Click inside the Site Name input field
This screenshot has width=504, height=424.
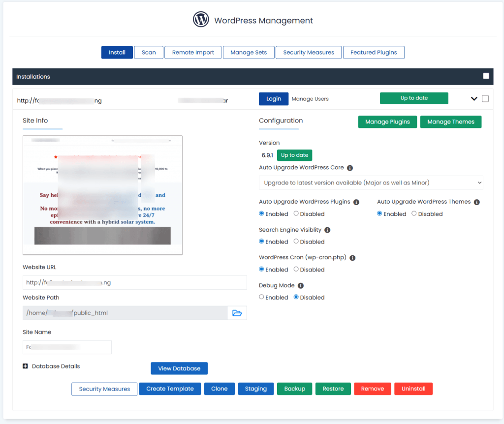(x=66, y=347)
